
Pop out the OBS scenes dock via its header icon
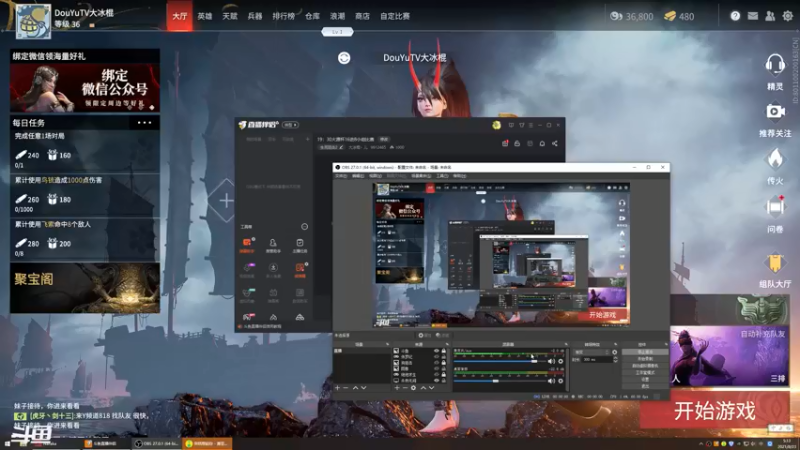[387, 344]
